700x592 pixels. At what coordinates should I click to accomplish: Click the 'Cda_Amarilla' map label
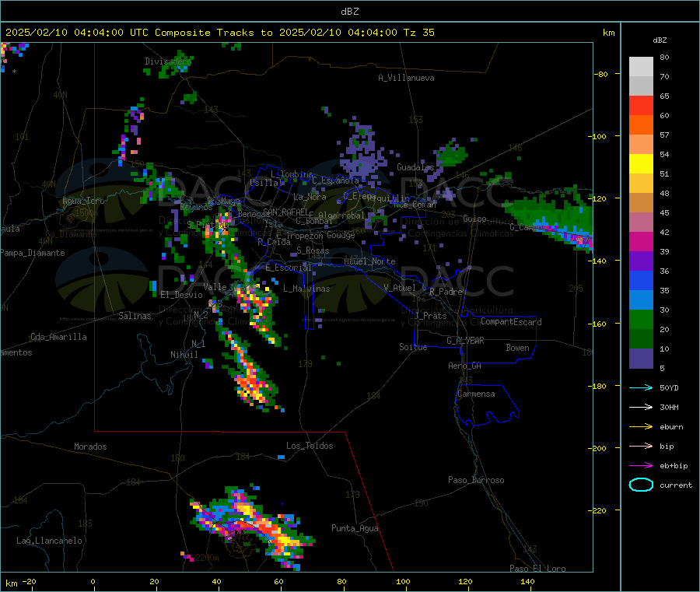tap(58, 337)
